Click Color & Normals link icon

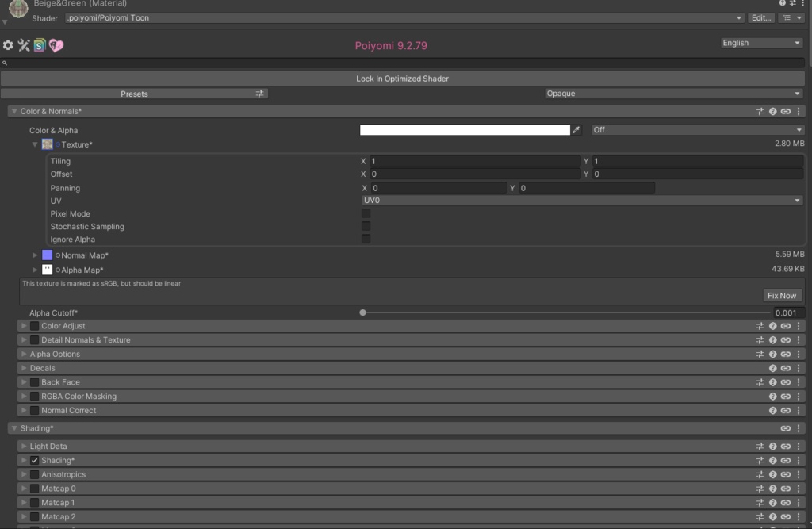coord(786,111)
